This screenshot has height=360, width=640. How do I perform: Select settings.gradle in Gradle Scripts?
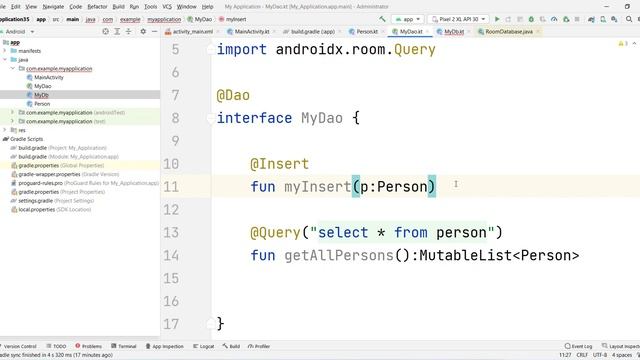36,200
